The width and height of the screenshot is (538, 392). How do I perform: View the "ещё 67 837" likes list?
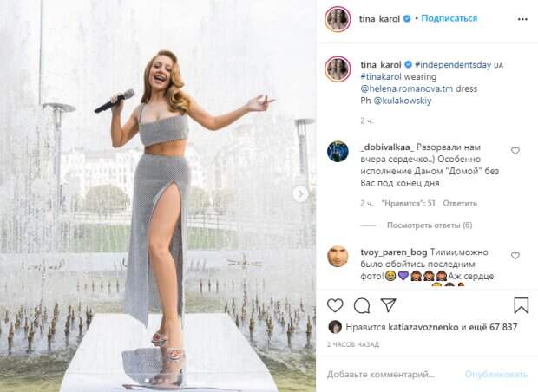491,327
